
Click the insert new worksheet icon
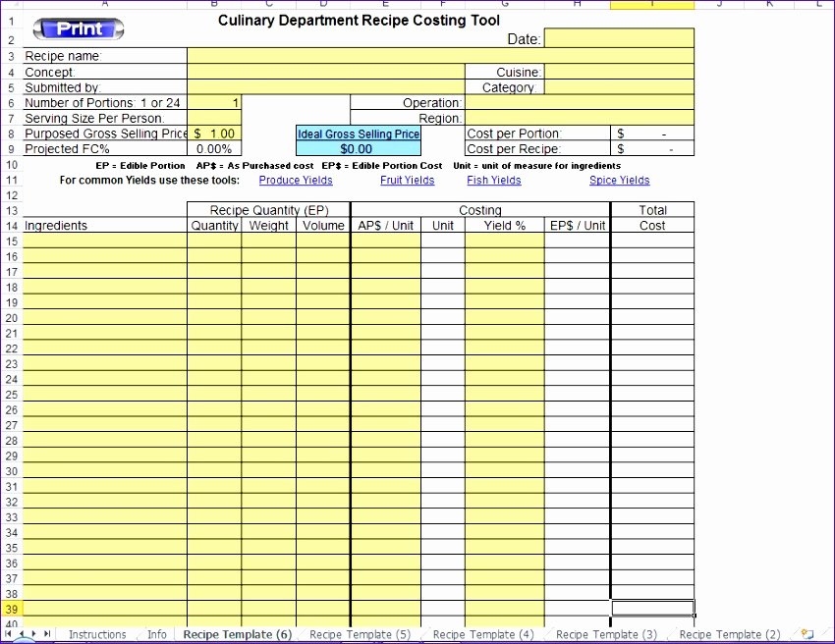tap(807, 634)
